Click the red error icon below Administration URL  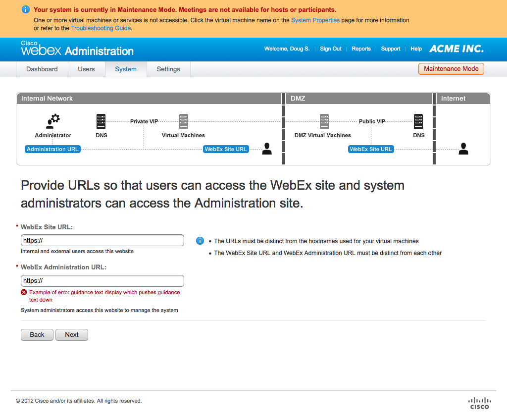click(x=24, y=292)
